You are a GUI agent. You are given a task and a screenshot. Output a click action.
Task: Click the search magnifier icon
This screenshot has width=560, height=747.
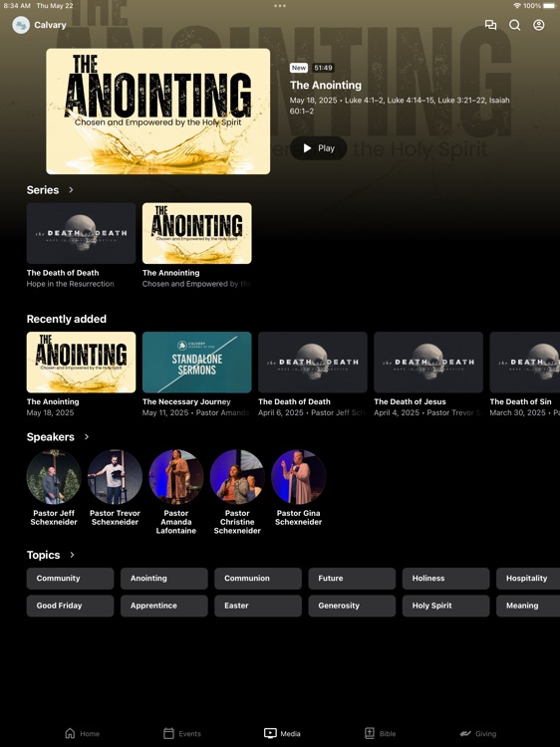point(515,25)
